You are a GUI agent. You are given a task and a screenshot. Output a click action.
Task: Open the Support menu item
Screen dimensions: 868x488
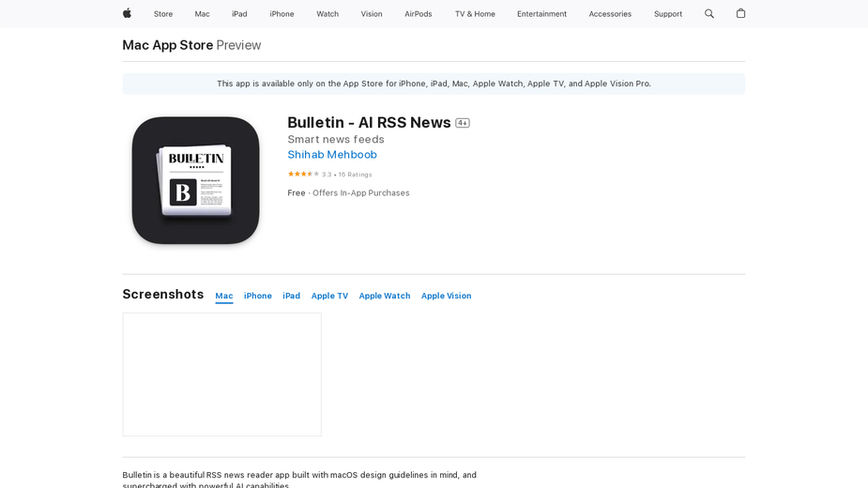point(667,14)
